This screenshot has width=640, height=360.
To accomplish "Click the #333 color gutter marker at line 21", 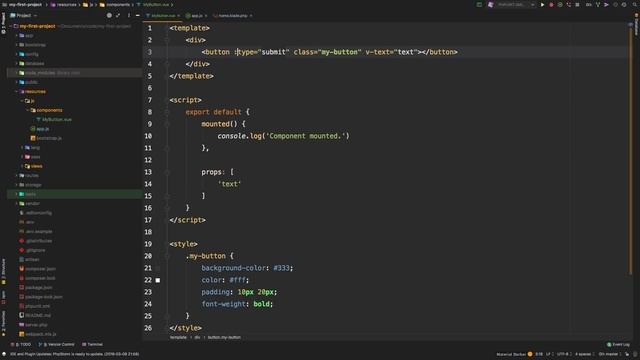I will (x=158, y=268).
